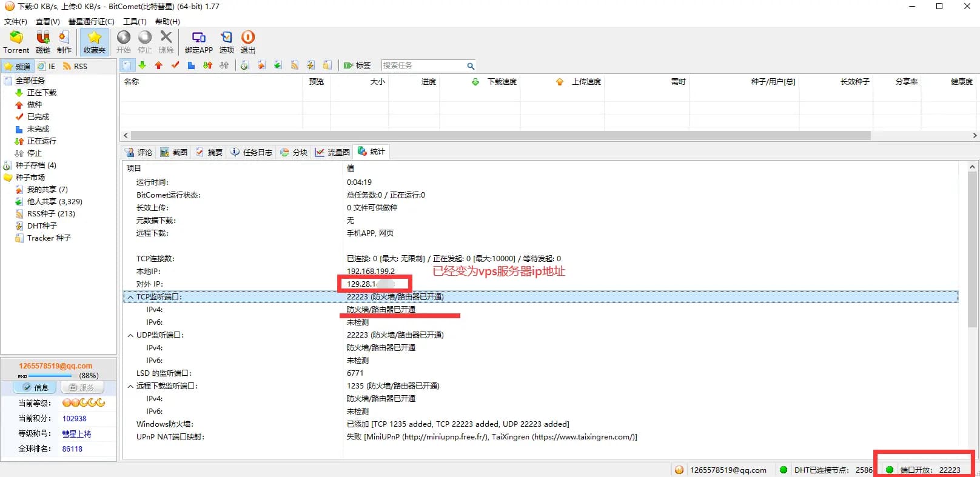Click the 制作 make torrent toolbar icon
The height and width of the screenshot is (477, 980).
64,42
